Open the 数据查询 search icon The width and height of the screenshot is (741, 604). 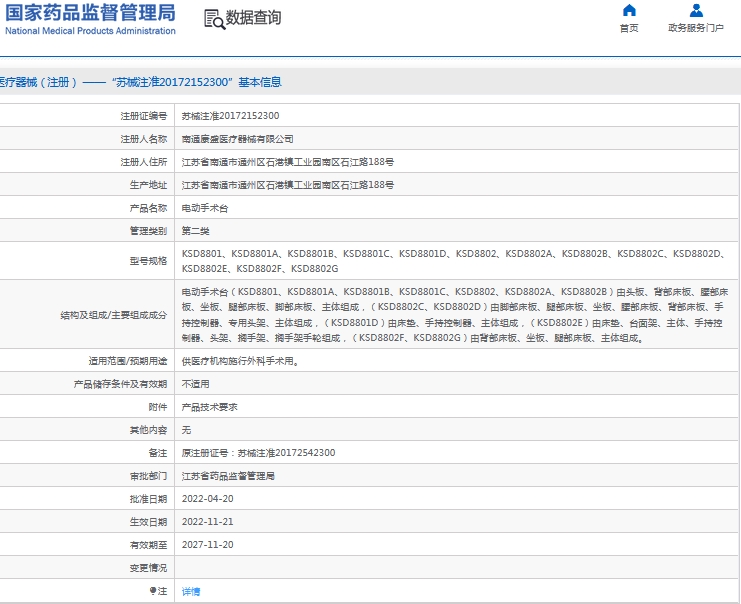(215, 19)
